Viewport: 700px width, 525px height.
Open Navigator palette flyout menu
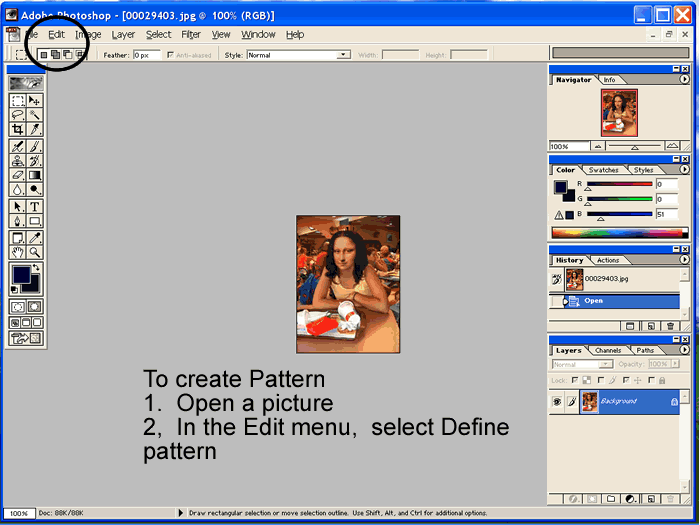pyautogui.click(x=684, y=79)
